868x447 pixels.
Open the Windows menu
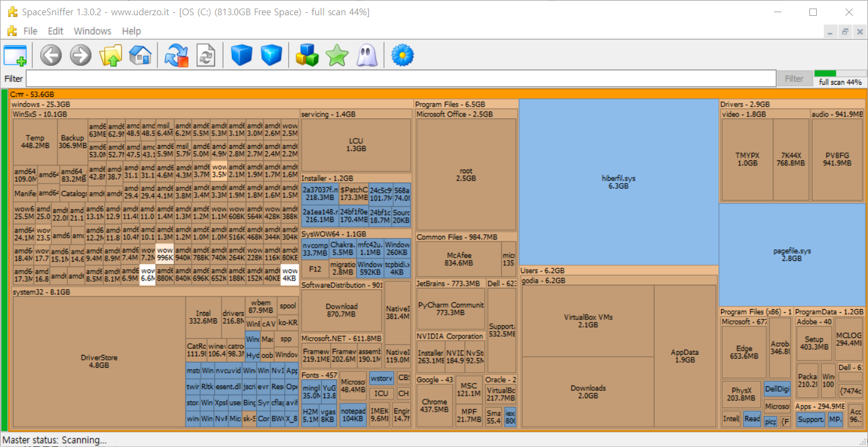point(93,31)
